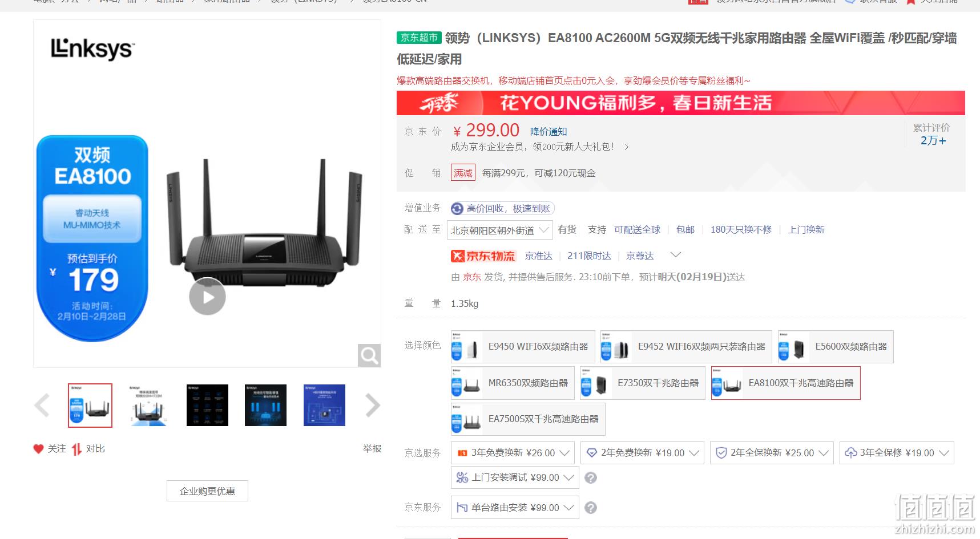Open the delivery address dropdown 北京朝阳区朝外街道

500,230
